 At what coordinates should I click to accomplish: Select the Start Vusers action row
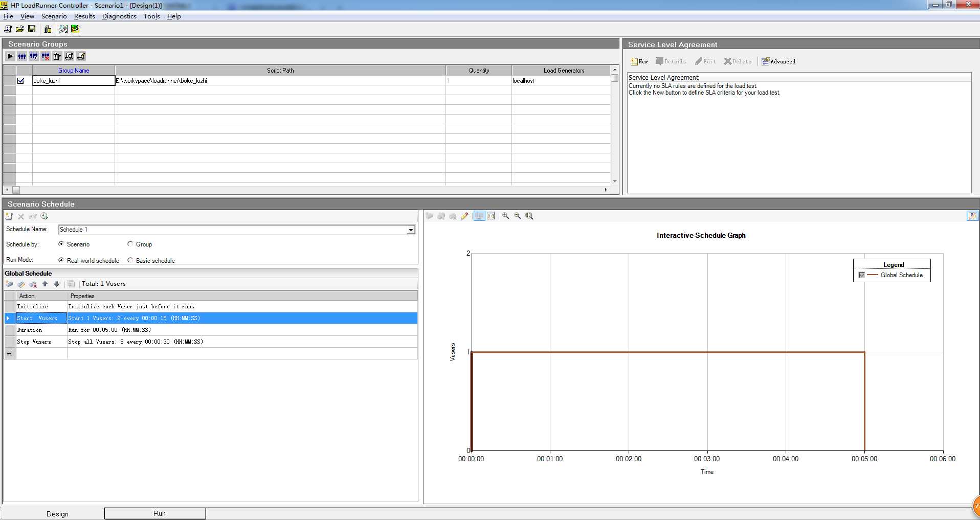(x=211, y=318)
